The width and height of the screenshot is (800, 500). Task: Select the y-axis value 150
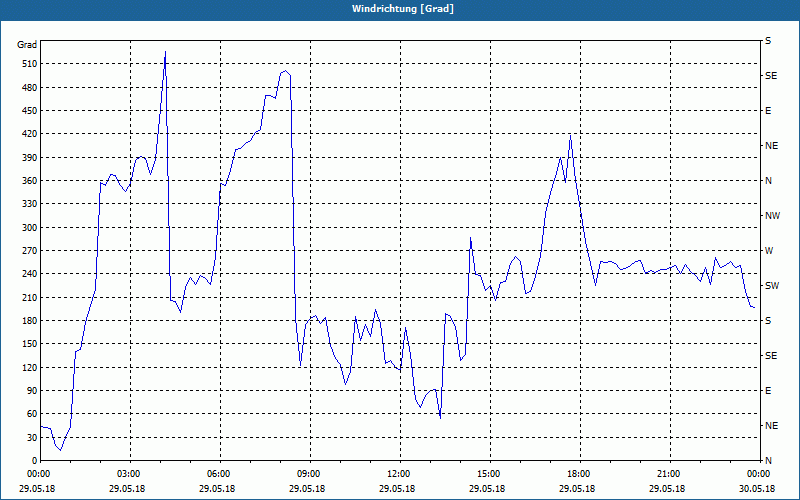pyautogui.click(x=30, y=344)
